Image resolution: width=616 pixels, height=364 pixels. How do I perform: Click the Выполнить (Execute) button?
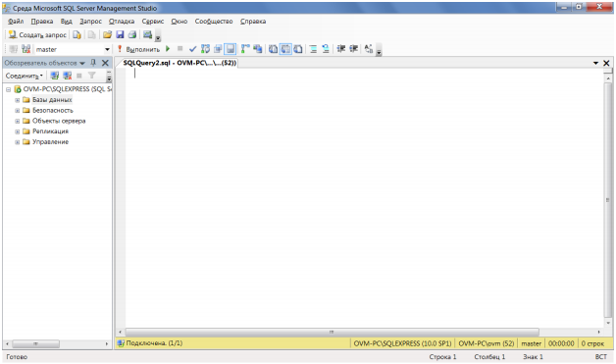(x=138, y=49)
